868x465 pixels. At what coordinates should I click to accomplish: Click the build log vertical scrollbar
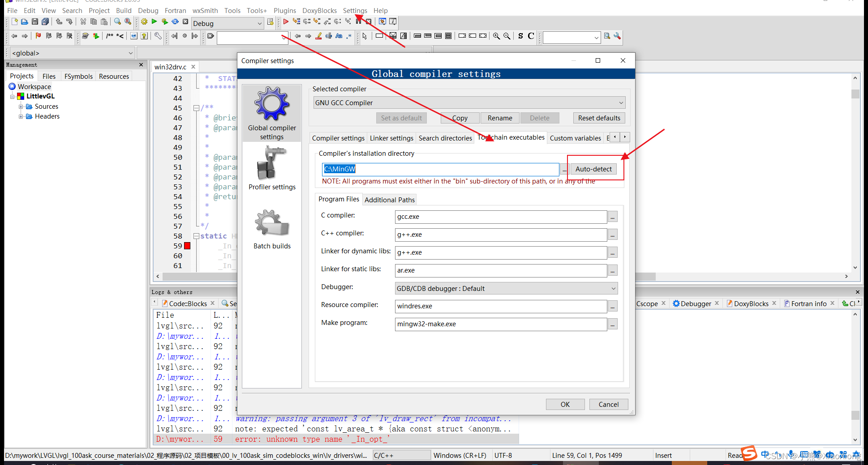tap(855, 377)
